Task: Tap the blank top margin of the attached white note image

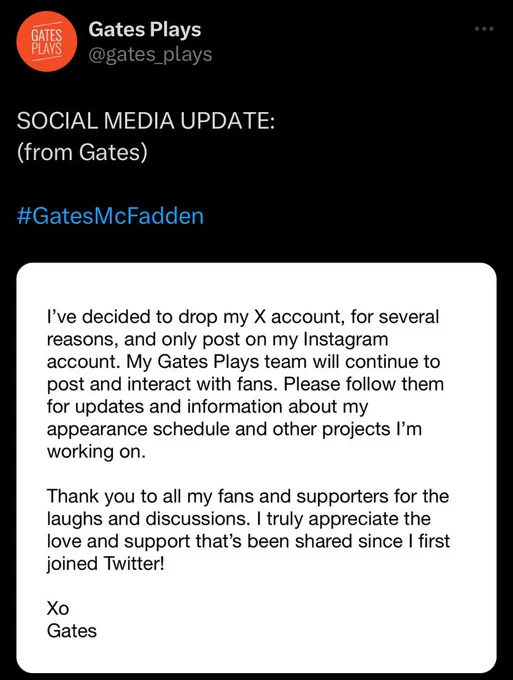Action: tap(256, 284)
